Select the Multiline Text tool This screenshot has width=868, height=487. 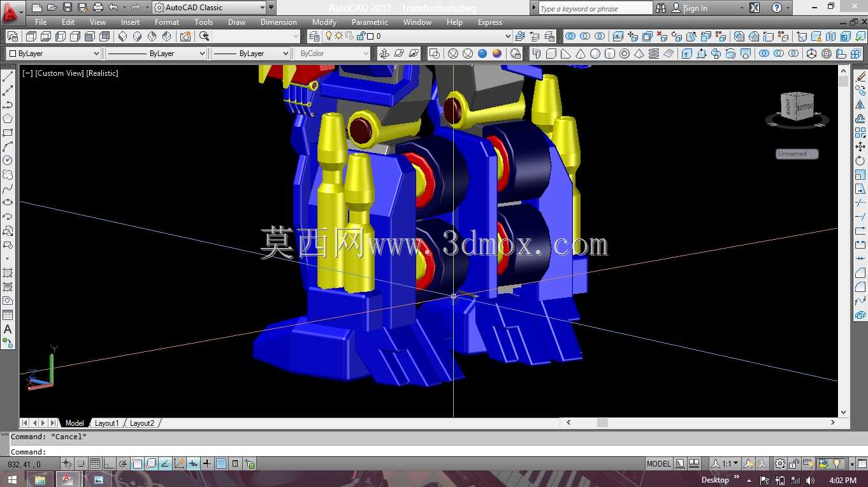click(x=8, y=329)
